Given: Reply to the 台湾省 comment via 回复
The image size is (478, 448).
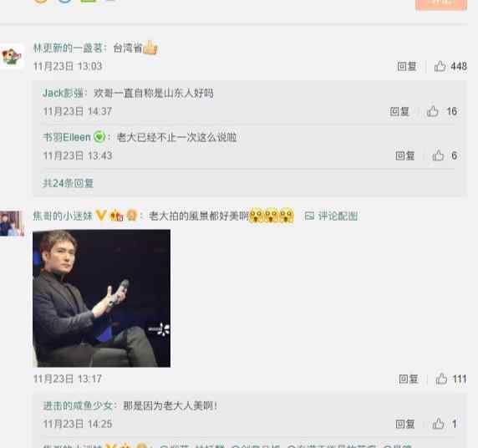Looking at the screenshot, I should point(407,66).
